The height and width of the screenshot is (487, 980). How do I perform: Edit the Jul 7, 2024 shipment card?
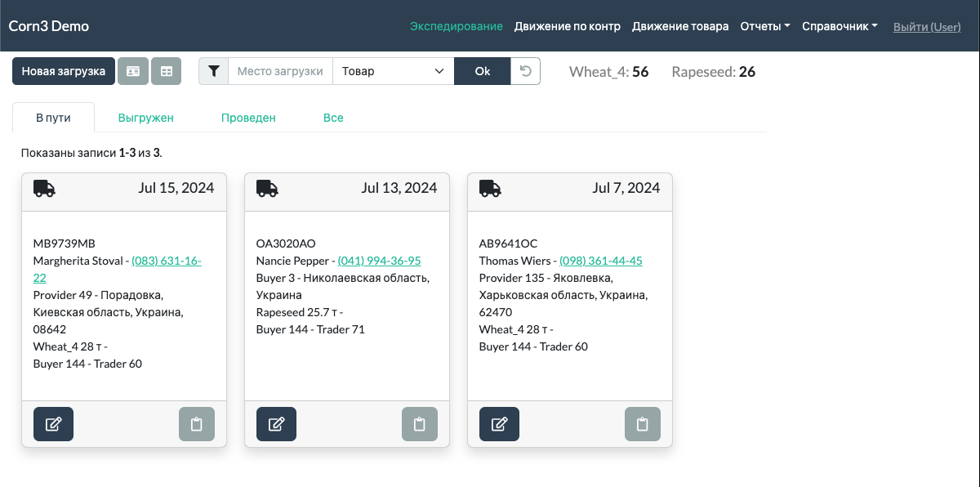click(x=499, y=424)
